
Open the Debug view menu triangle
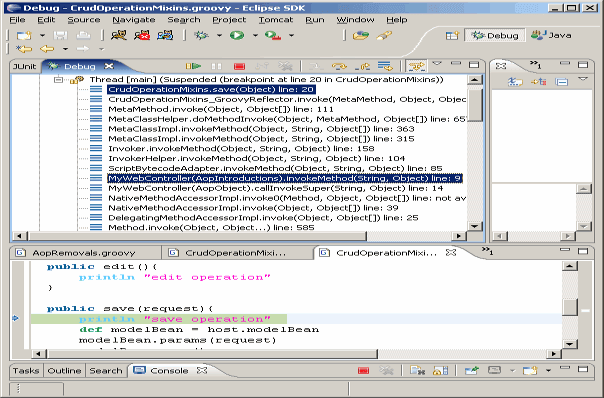[437, 64]
